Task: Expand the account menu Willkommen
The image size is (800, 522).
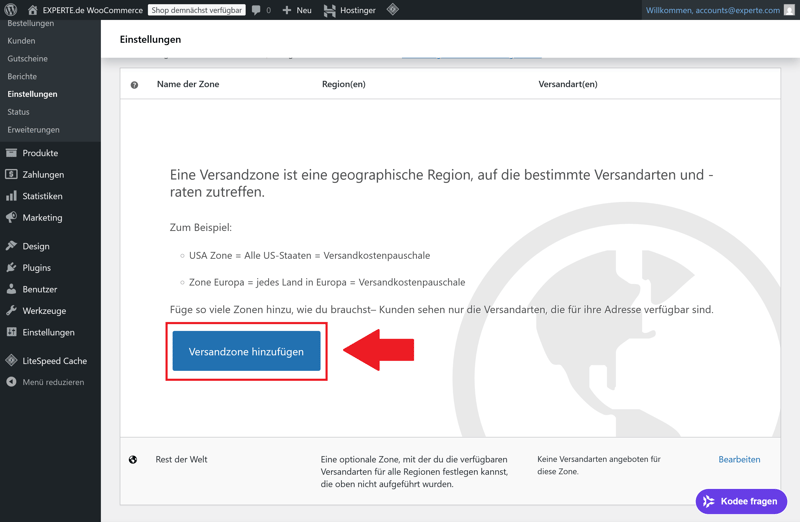Action: (712, 10)
